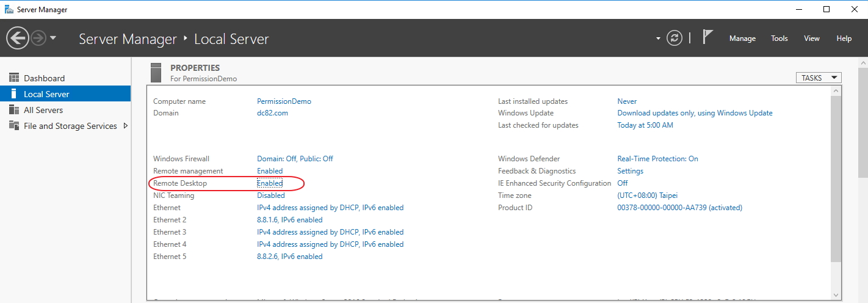Click the Server Manager title bar icon
The height and width of the screenshot is (303, 868).
pos(9,9)
